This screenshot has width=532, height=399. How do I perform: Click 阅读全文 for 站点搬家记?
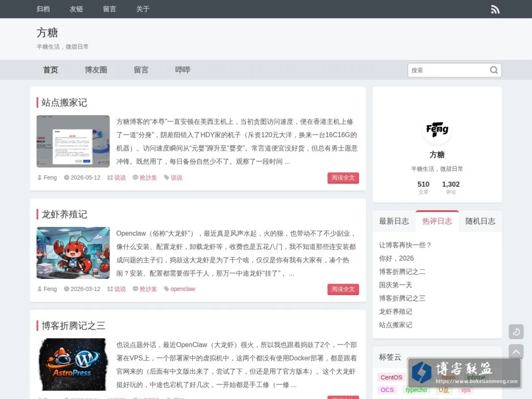click(343, 178)
